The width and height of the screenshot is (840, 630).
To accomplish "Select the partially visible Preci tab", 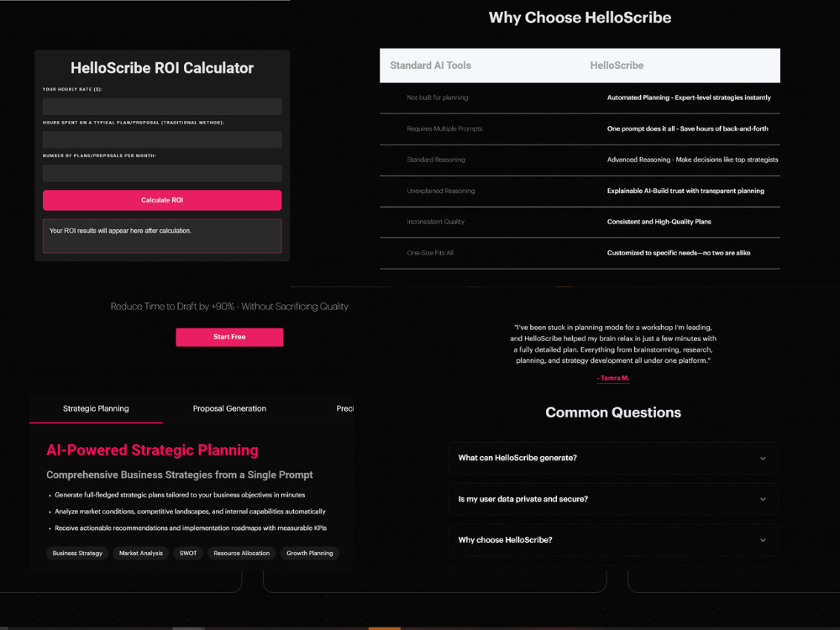I will click(344, 409).
